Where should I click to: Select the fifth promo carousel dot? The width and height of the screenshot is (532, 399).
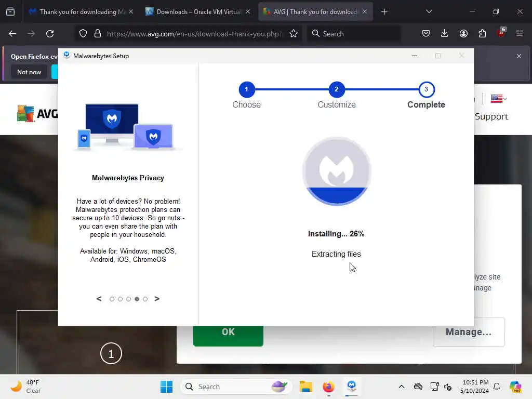[x=145, y=299]
